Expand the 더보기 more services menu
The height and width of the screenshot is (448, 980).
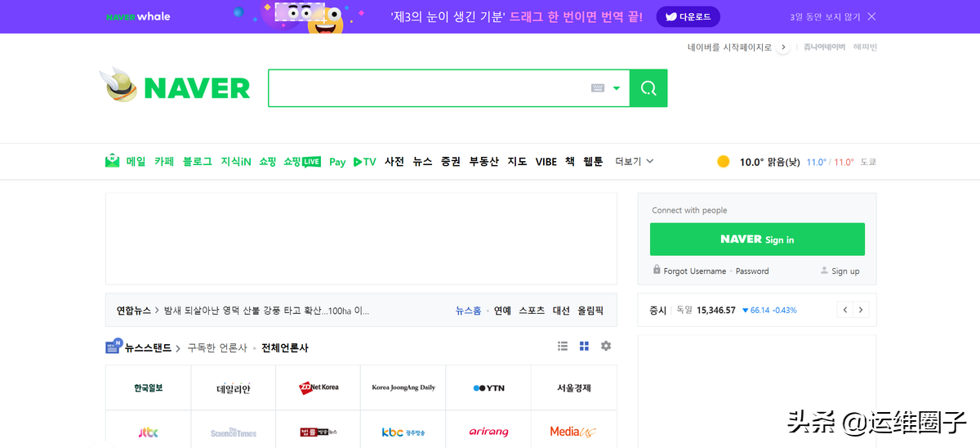pyautogui.click(x=635, y=162)
